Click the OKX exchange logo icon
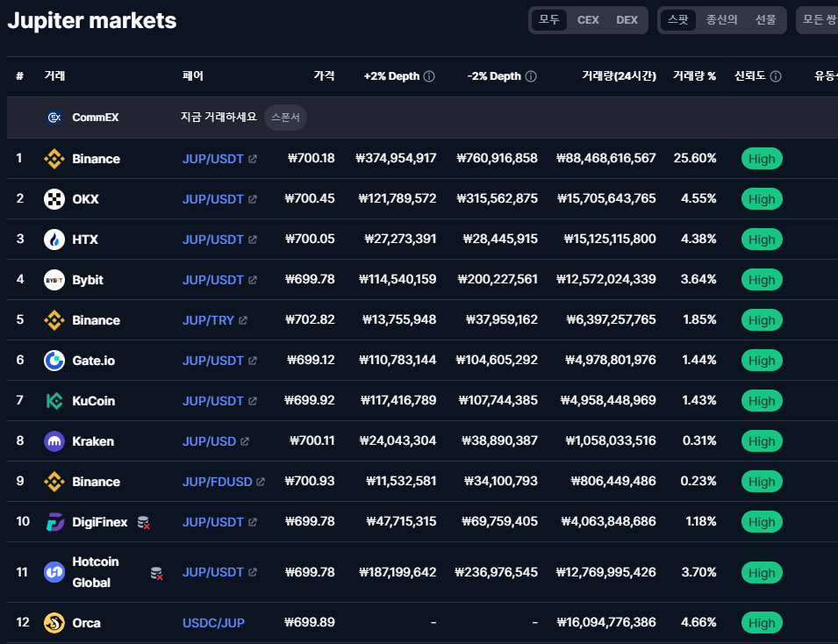The image size is (838, 644). pyautogui.click(x=54, y=199)
